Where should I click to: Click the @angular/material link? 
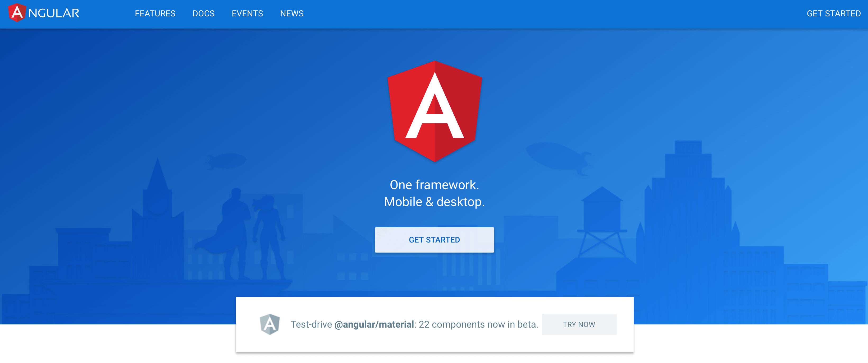374,324
